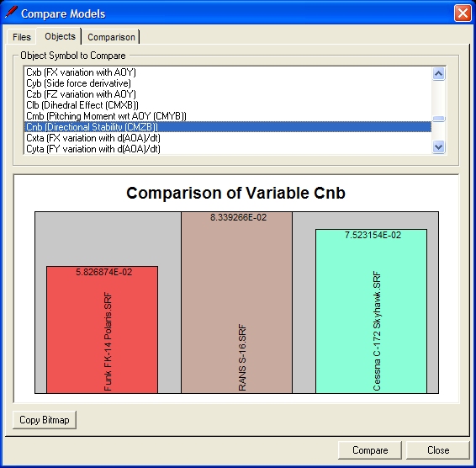The image size is (476, 468).
Task: Click the Compare button
Action: [x=370, y=450]
